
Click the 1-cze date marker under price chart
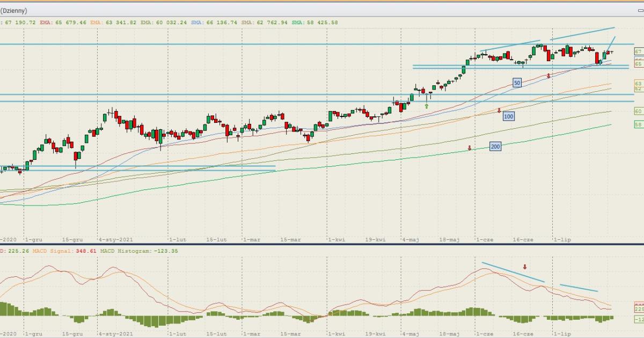click(484, 240)
